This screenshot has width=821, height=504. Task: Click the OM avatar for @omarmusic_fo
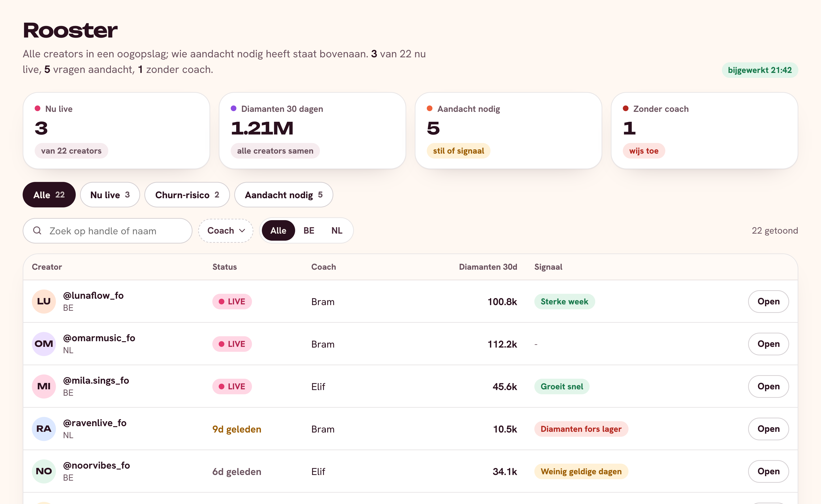[x=44, y=344]
